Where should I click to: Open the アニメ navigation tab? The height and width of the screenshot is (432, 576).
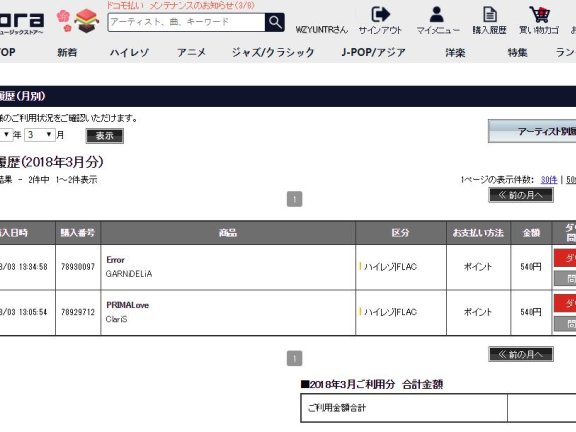pyautogui.click(x=191, y=53)
